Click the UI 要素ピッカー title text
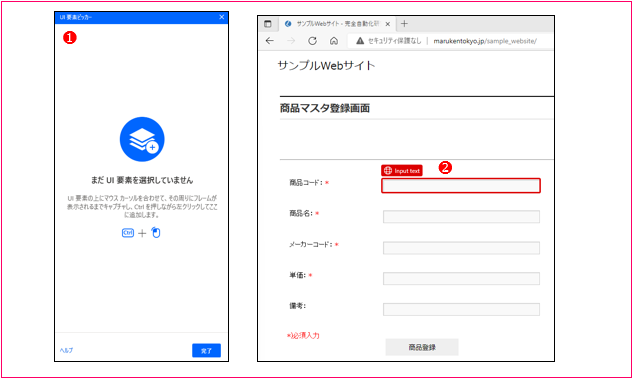Viewport: 633px width, 380px height. (x=76, y=17)
